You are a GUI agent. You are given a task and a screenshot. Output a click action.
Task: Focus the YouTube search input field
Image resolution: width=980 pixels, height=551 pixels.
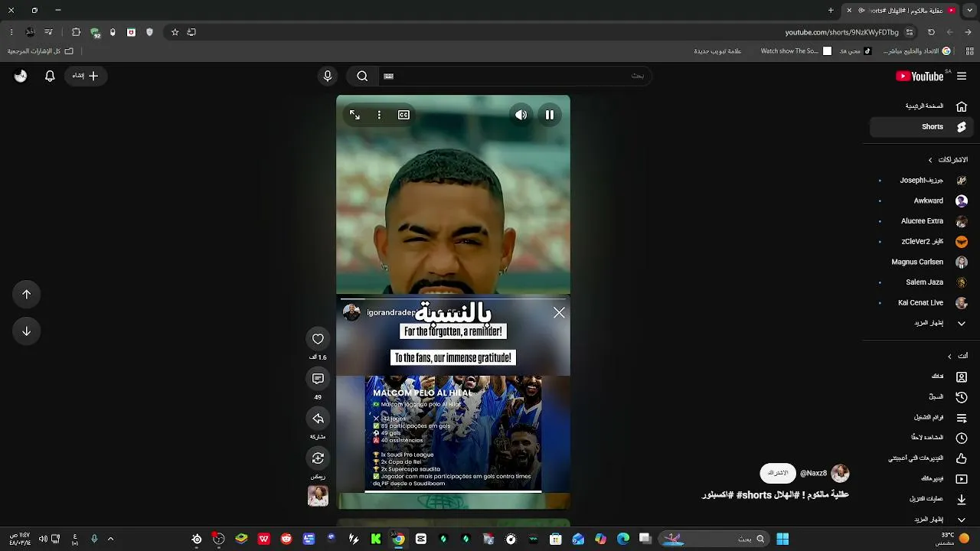517,76
